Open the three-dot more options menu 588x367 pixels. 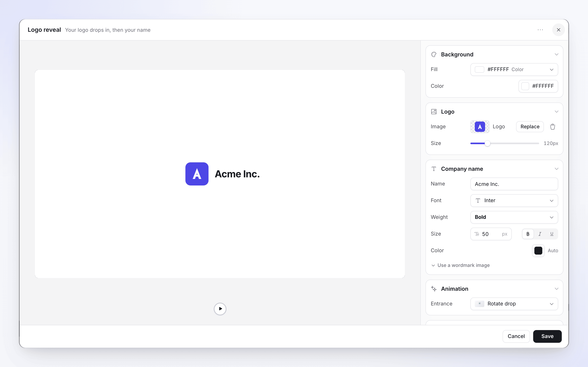[540, 30]
